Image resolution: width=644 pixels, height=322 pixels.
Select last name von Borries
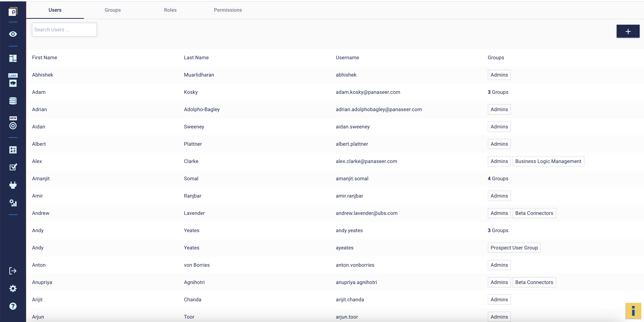point(197,265)
